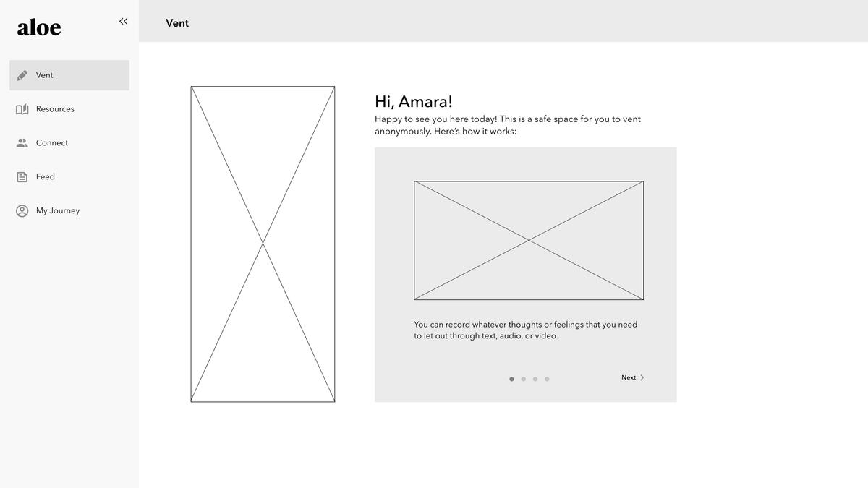Click the aloe logo
Screen dimensions: 868x488
tap(39, 27)
